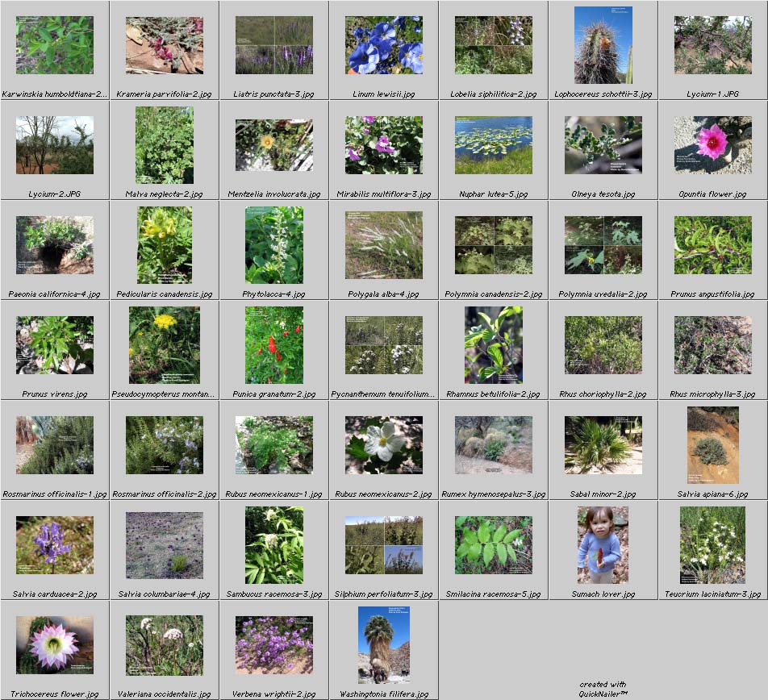Screen dimensions: 768x700
Task: Click the Paeonia californica-4 thumbnail
Action: click(55, 245)
